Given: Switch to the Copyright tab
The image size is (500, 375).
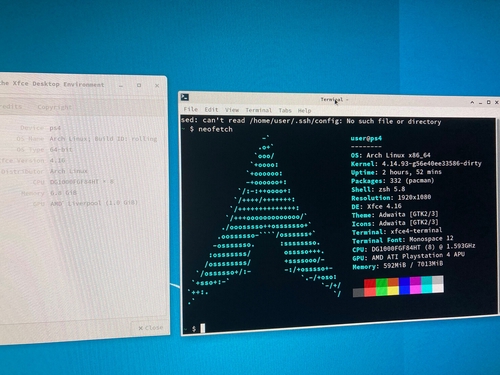Looking at the screenshot, I should tap(54, 107).
